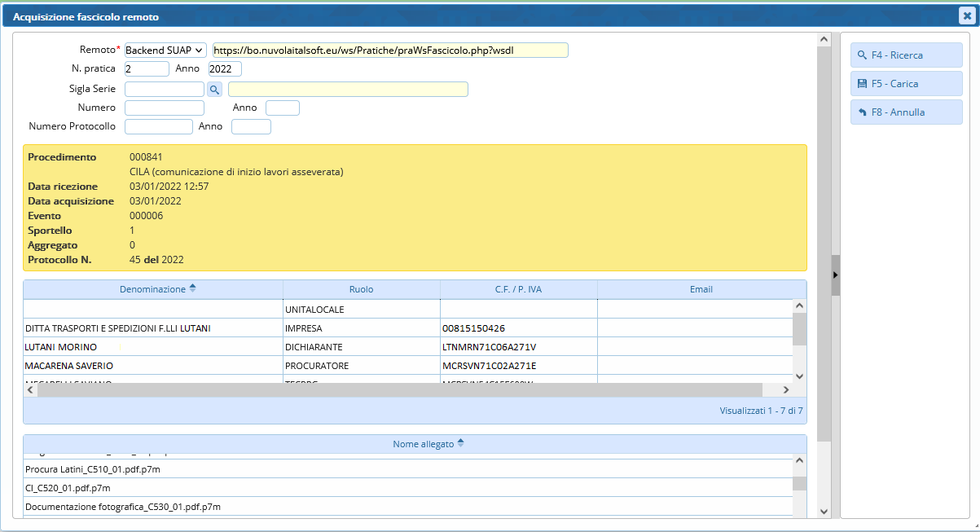Click the sort arrows on Nome allegato
980x532 pixels.
coord(461,443)
